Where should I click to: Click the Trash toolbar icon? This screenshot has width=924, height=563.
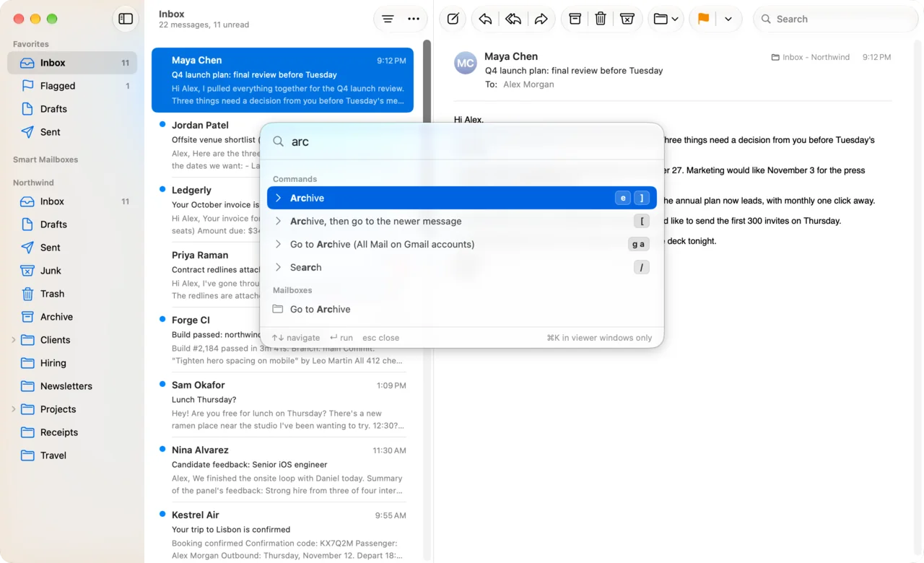(601, 19)
